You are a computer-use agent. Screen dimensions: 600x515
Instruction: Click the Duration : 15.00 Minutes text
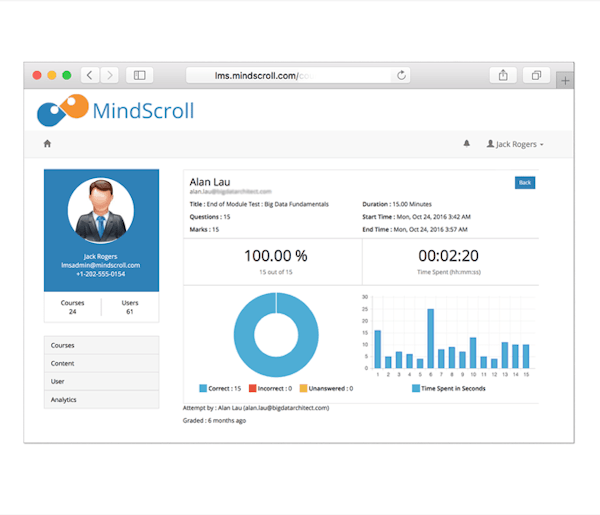point(397,204)
